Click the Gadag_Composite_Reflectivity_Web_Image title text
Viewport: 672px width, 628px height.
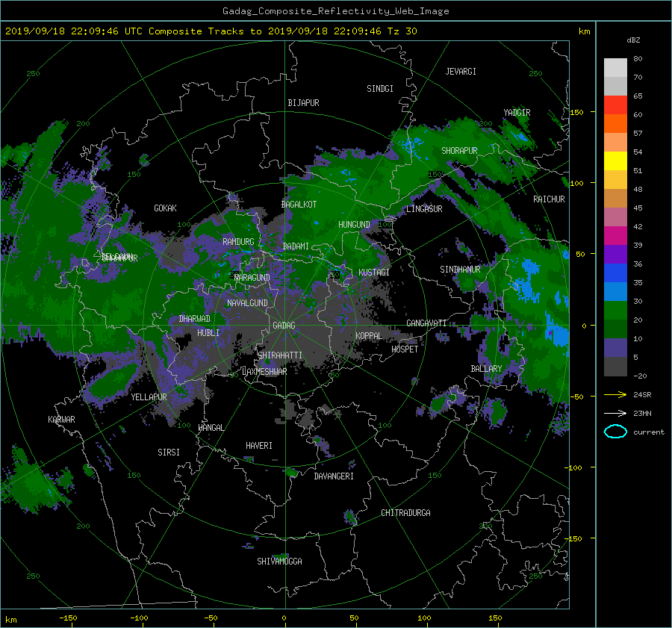point(335,11)
